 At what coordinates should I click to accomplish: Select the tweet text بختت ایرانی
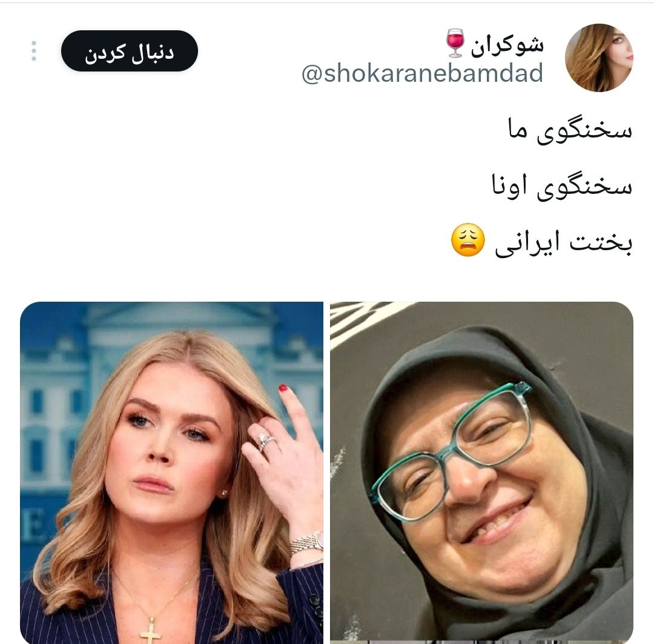tap(564, 242)
